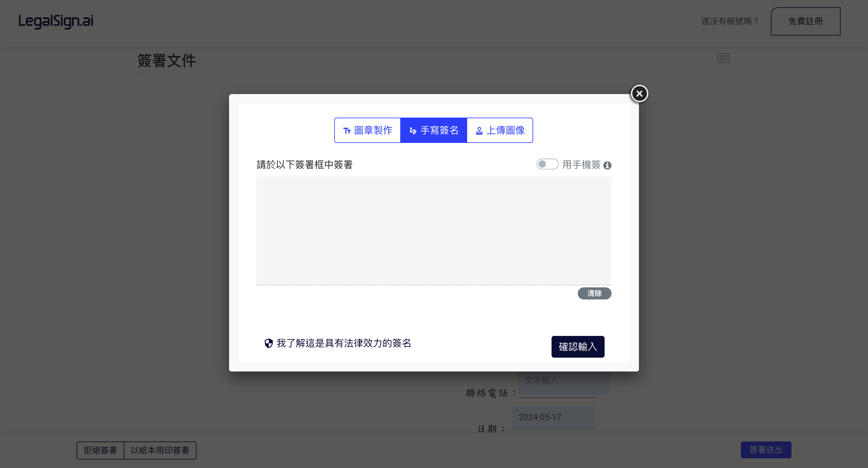
Task: Click inside the gray signature canvas
Action: click(434, 231)
